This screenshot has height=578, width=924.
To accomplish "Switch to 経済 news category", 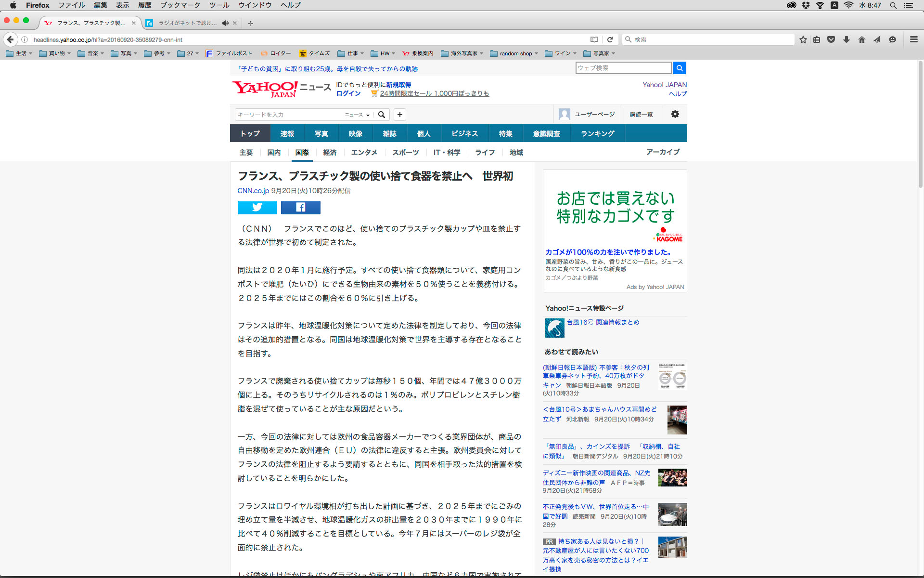I will point(330,152).
